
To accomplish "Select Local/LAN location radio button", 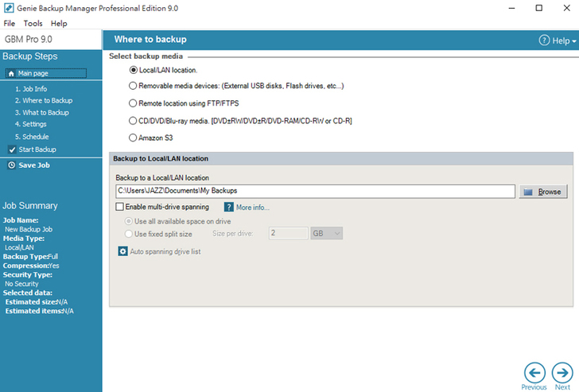I will point(134,70).
